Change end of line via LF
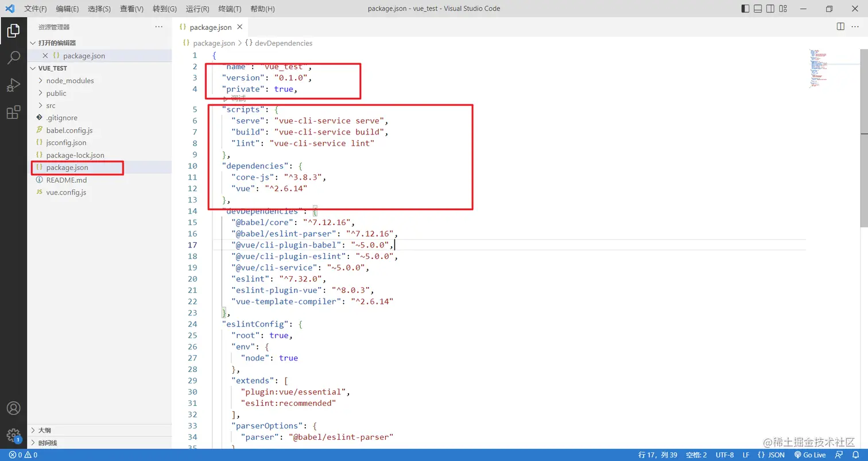 coord(746,455)
